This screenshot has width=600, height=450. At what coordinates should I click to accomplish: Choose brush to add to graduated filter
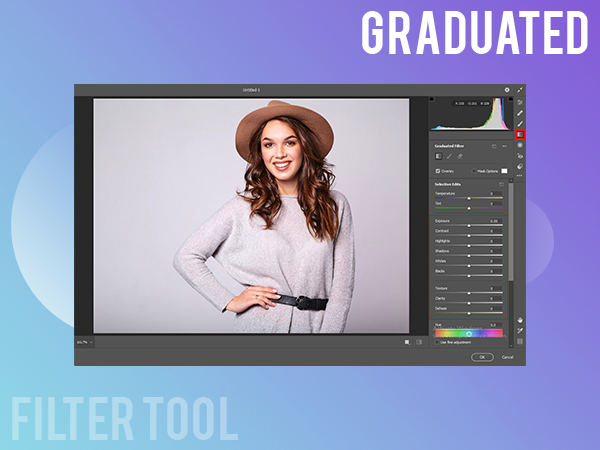(x=449, y=156)
